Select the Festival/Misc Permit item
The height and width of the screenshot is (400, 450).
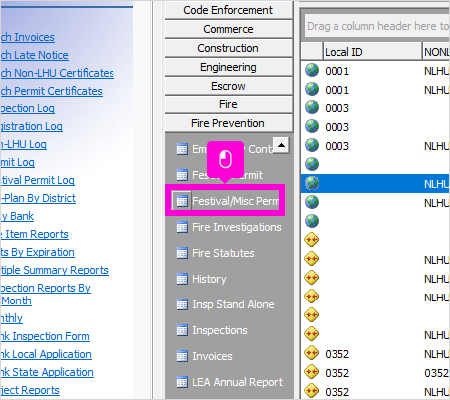click(225, 201)
